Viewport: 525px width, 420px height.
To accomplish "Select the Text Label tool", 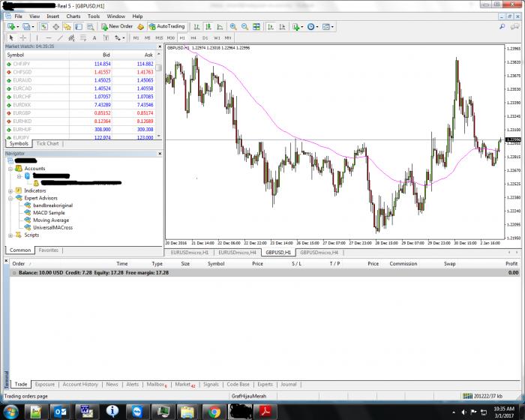I will click(106, 37).
